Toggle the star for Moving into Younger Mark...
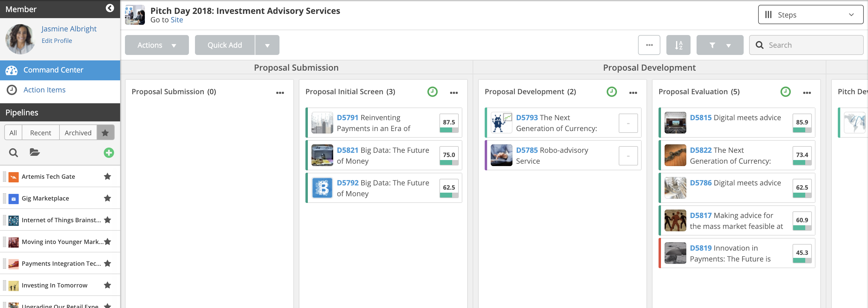The width and height of the screenshot is (868, 308). 107,242
